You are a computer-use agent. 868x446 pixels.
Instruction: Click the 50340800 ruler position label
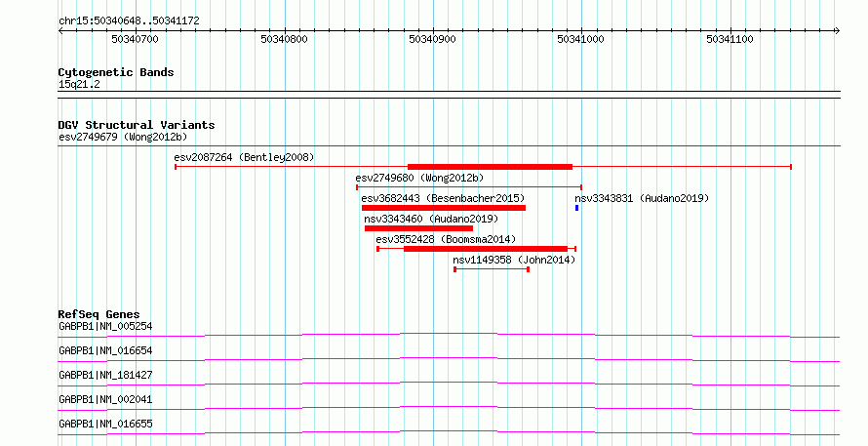[284, 39]
